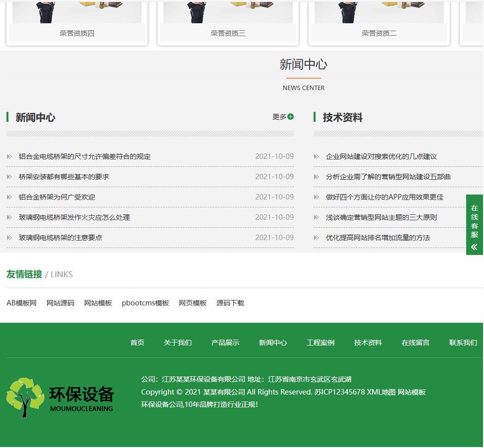Open 关于我们 in footer navigation
This screenshot has height=448, width=484.
pos(178,343)
